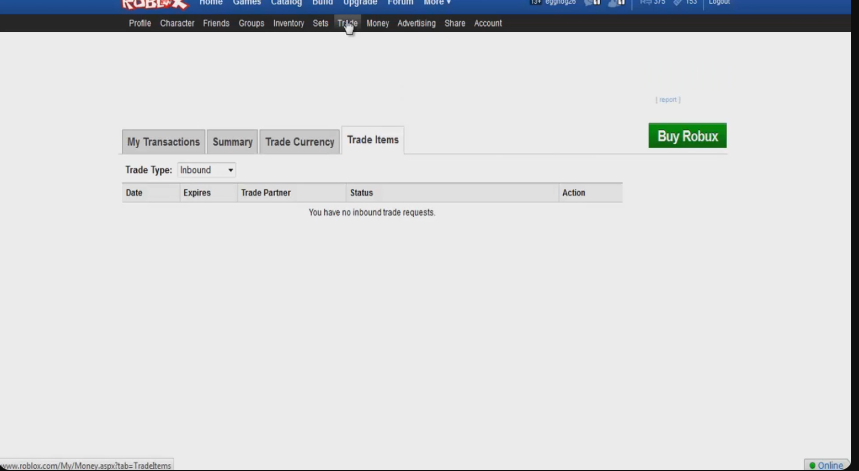Switch to the Summary tab

(232, 142)
